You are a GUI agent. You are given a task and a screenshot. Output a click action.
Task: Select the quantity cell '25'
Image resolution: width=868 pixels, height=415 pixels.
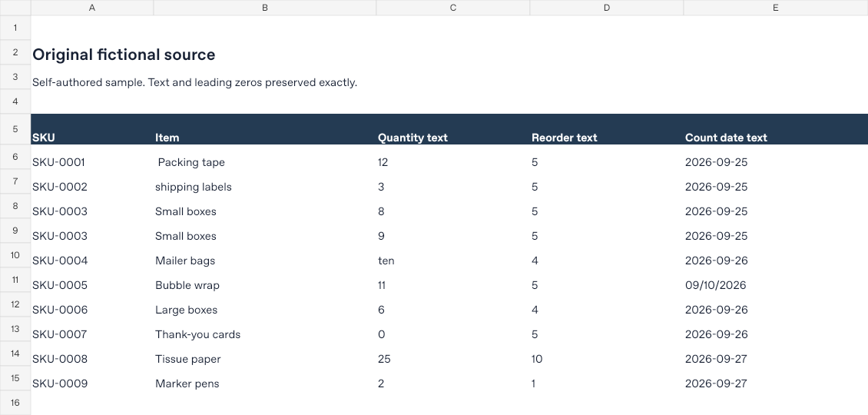[x=453, y=354]
